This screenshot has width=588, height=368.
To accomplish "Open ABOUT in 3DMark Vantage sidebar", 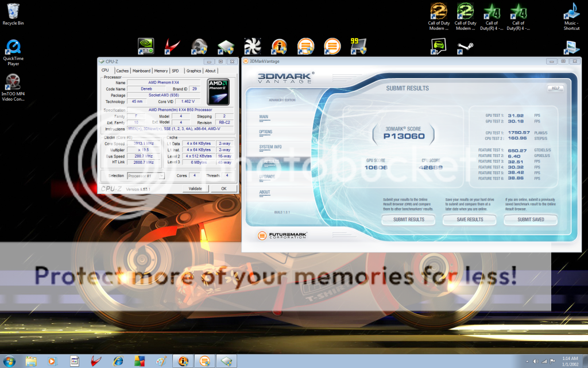I will [264, 192].
